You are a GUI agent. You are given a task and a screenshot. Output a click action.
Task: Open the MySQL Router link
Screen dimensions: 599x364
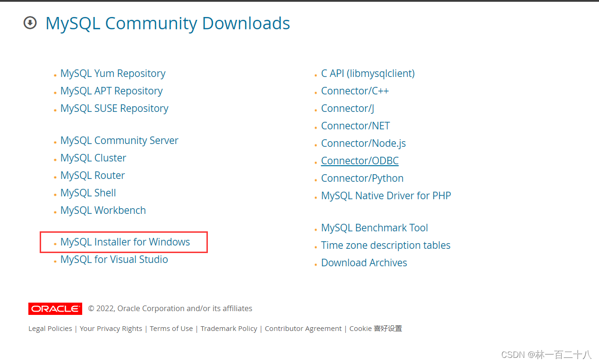93,176
